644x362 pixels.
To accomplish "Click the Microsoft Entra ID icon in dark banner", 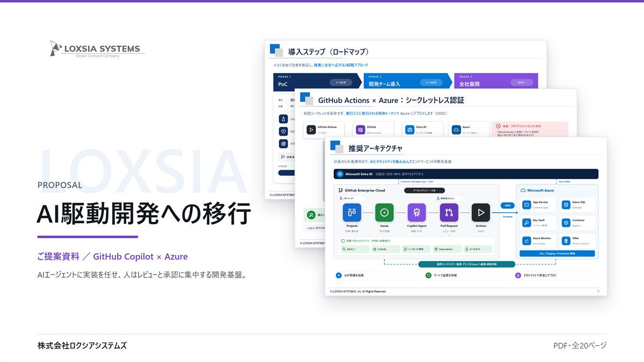I will click(x=340, y=174).
